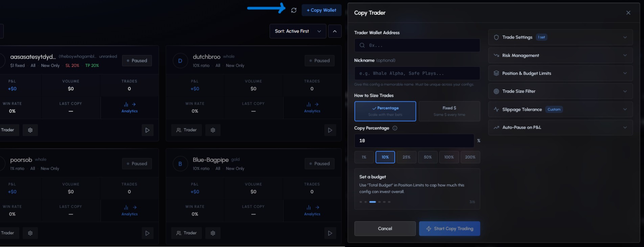Collapse list using the up-chevron button
644x247 pixels.
[335, 31]
